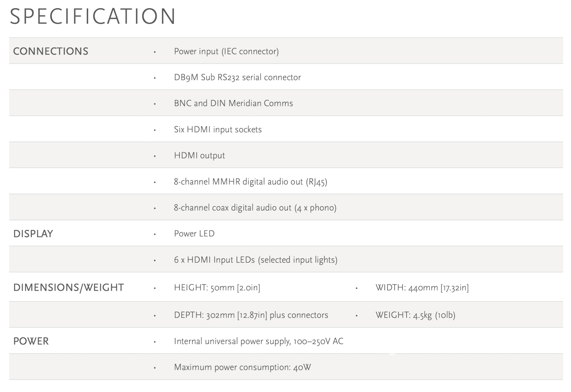Select the CONNECTIONS section label

[51, 51]
